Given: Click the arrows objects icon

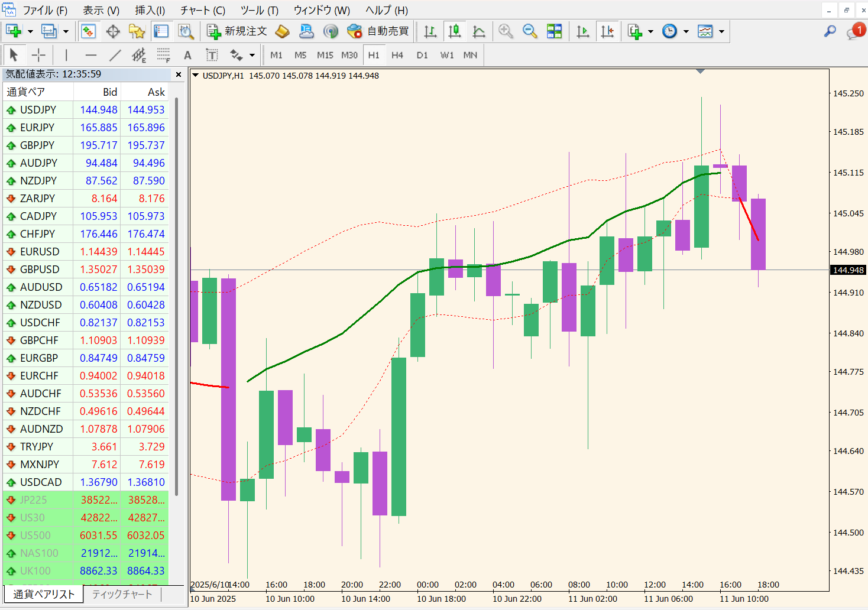Looking at the screenshot, I should click(237, 55).
